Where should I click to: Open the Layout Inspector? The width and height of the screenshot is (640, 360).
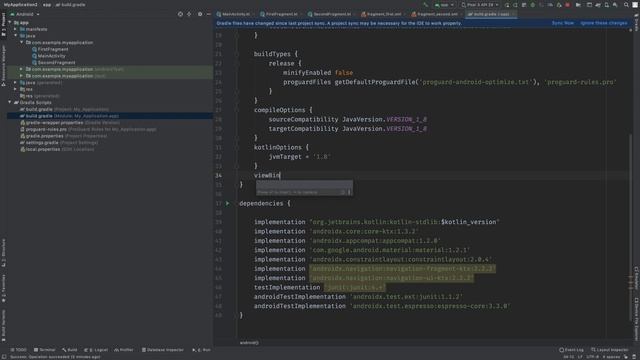tap(610, 350)
